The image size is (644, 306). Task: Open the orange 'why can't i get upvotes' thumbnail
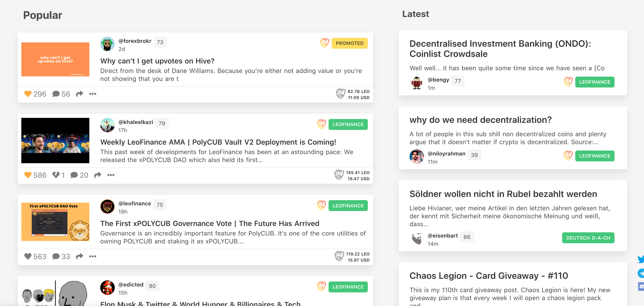click(x=55, y=59)
